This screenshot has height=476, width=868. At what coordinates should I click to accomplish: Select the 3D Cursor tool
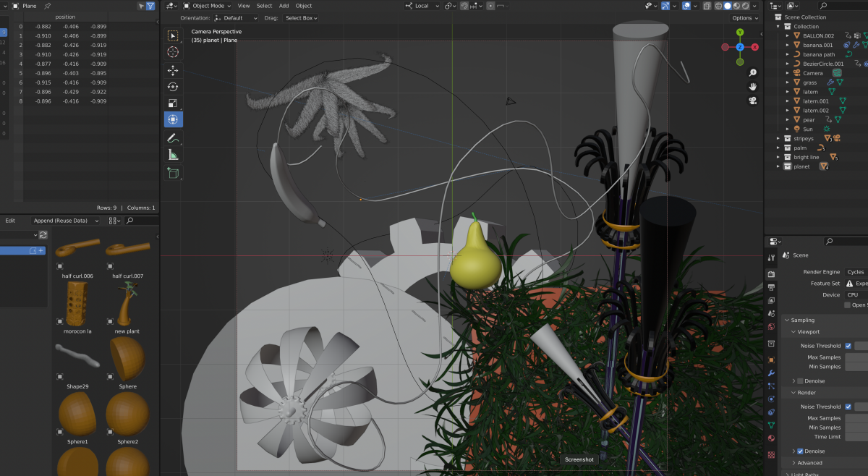[x=173, y=52]
